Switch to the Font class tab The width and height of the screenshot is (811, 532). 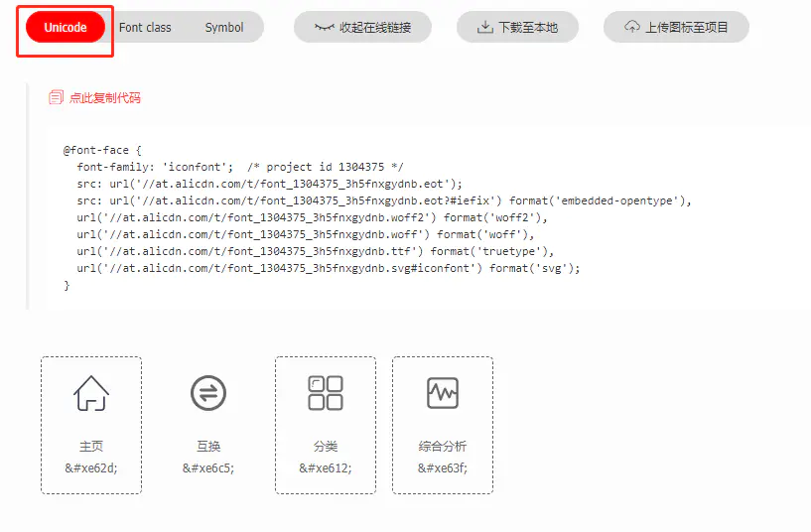(145, 28)
